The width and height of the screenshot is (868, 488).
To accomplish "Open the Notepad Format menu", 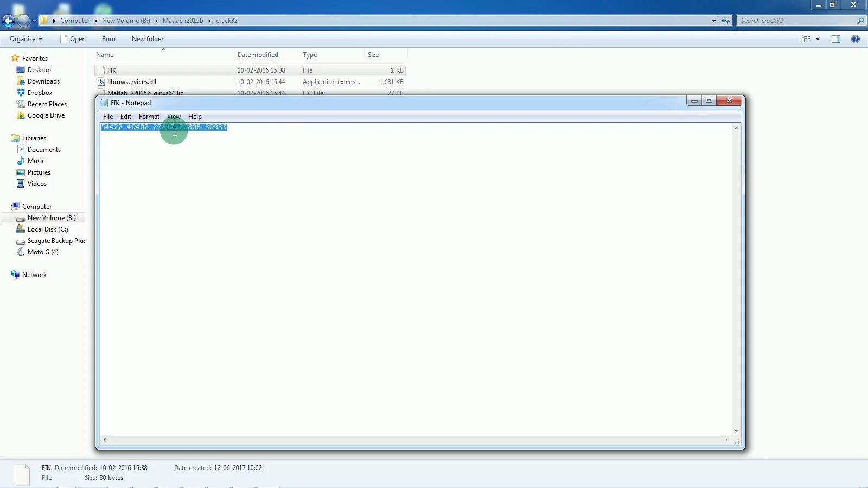I will (x=149, y=117).
